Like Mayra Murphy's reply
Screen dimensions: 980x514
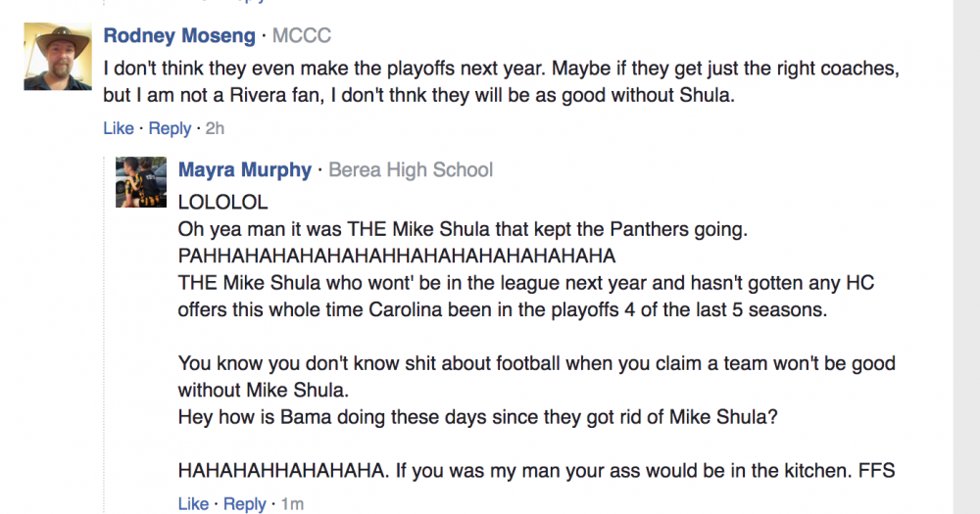coord(193,503)
